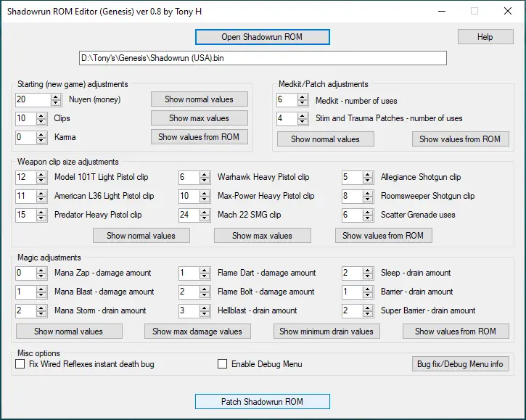
Task: Decrease Sleep drain amount
Action: coord(368,276)
